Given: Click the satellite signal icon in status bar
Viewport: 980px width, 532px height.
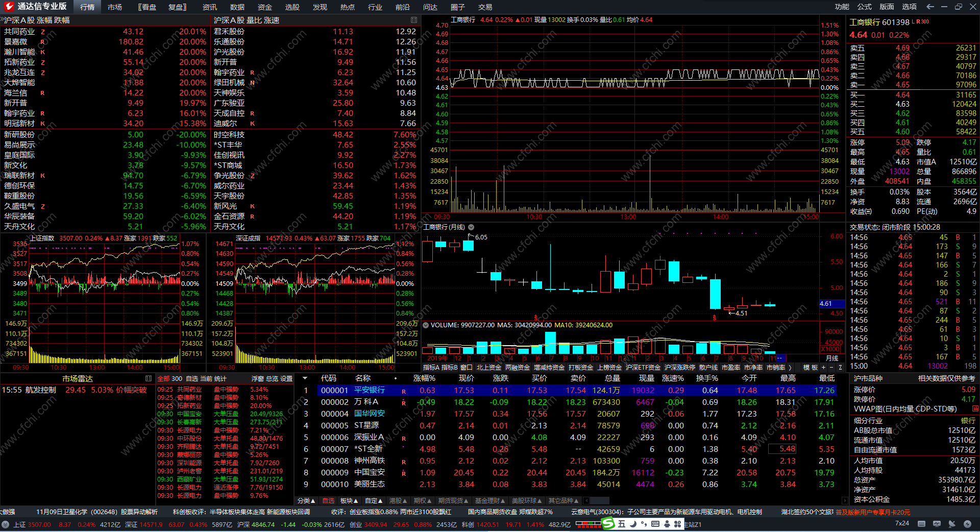Looking at the screenshot, I should [x=952, y=524].
